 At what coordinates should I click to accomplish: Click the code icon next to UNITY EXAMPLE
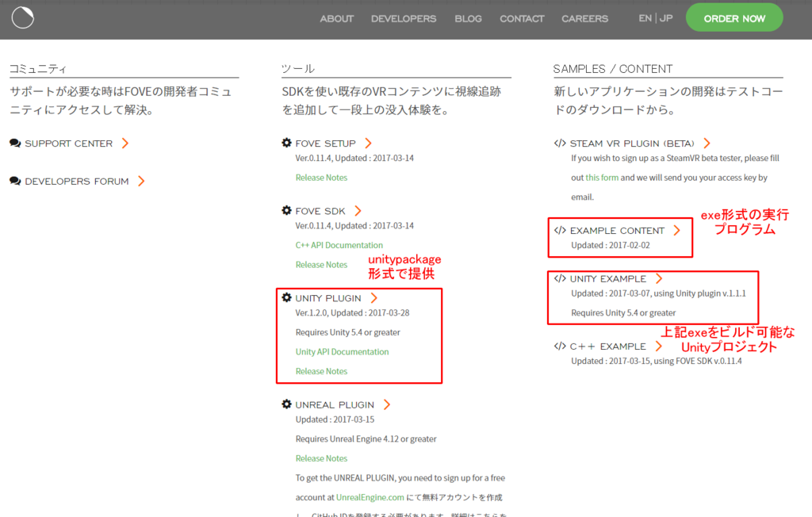point(560,278)
